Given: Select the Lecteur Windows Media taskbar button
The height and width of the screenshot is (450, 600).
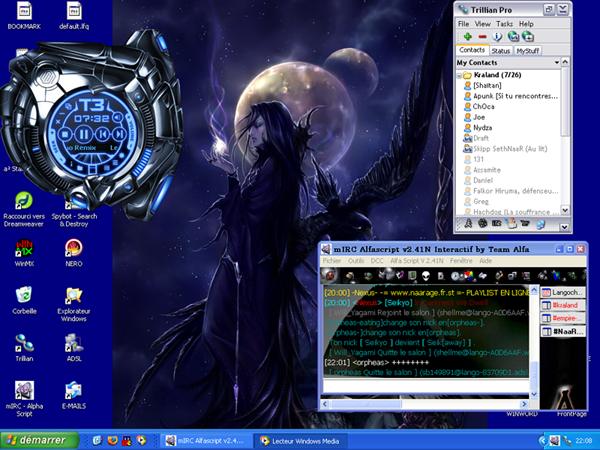Looking at the screenshot, I should (x=302, y=441).
